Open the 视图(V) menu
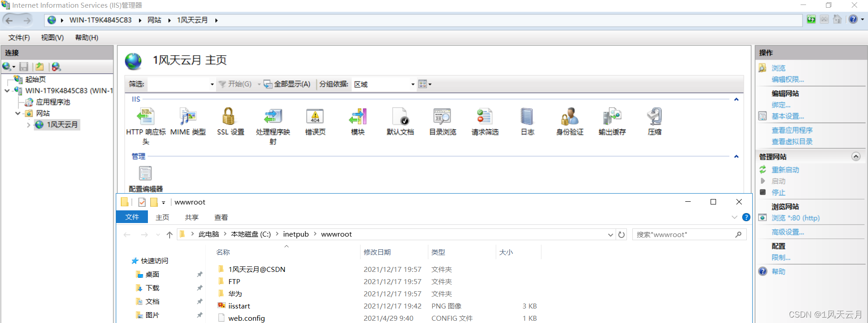 (x=52, y=38)
